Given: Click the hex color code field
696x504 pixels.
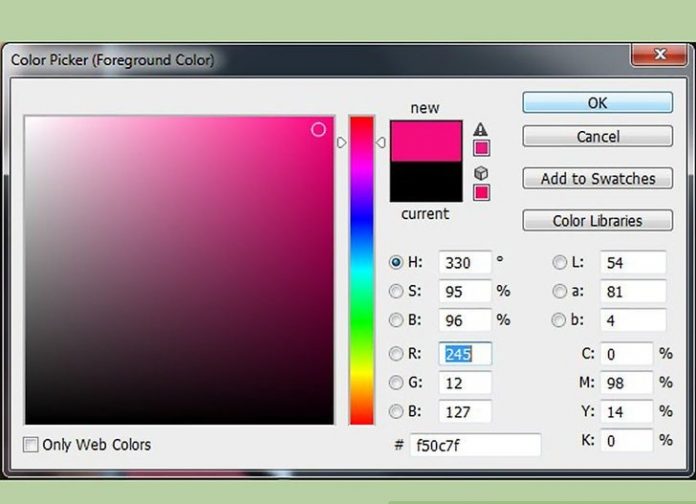Looking at the screenshot, I should tap(476, 445).
